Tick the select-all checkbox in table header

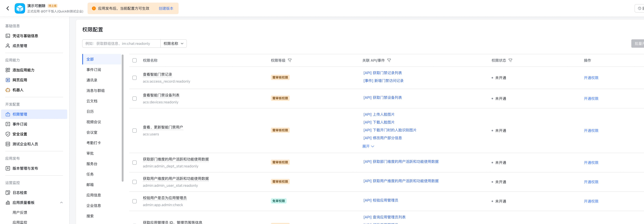(135, 61)
